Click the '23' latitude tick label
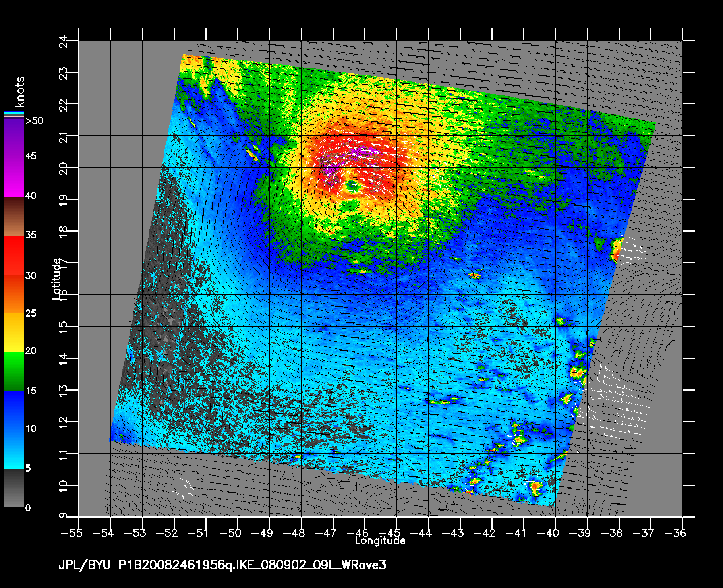Viewport: 723px width, 588px height. pyautogui.click(x=63, y=73)
